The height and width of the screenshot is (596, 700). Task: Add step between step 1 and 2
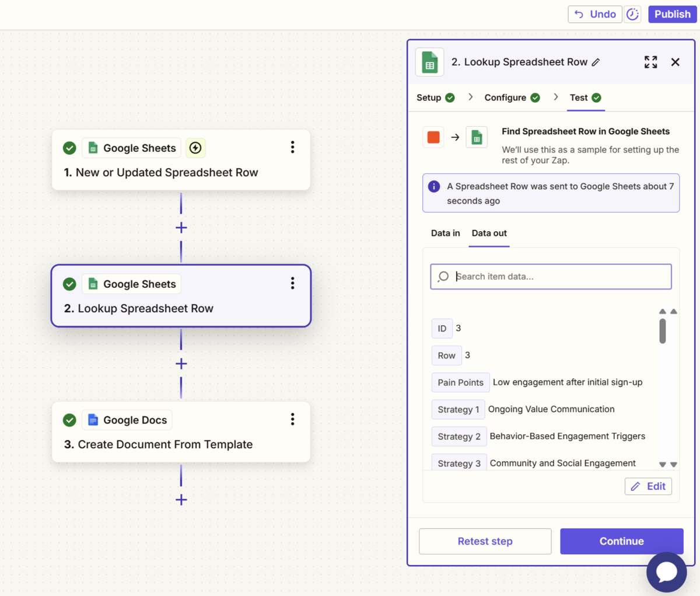click(181, 228)
